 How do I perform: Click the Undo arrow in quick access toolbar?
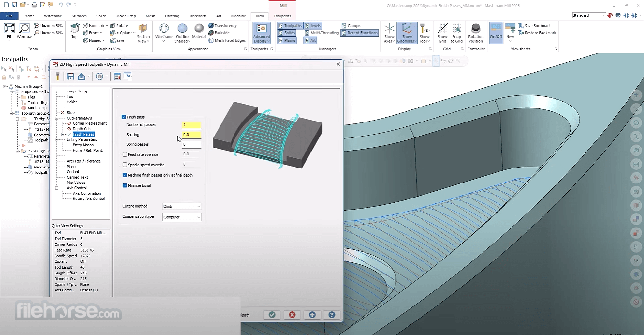[60, 5]
